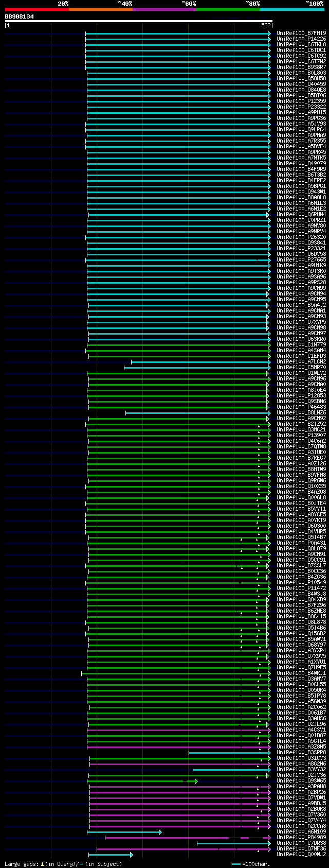This screenshot has height=868, width=329.
Task: Click the orange ~40% legend segment
Action: pos(101,9)
